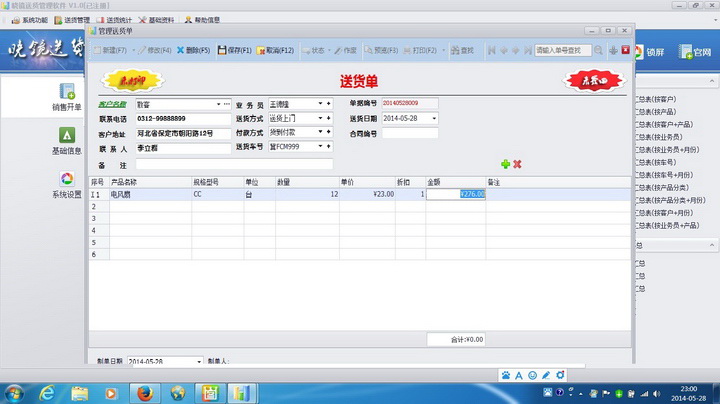The height and width of the screenshot is (404, 720).
Task: Open 销售开单 sidebar icon
Action: coord(67,91)
